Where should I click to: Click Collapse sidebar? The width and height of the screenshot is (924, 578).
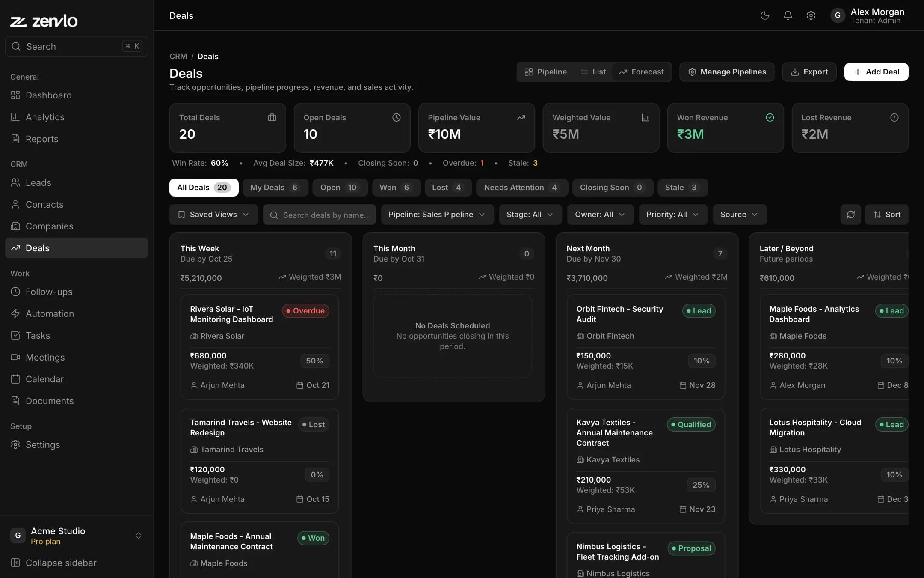tap(77, 563)
